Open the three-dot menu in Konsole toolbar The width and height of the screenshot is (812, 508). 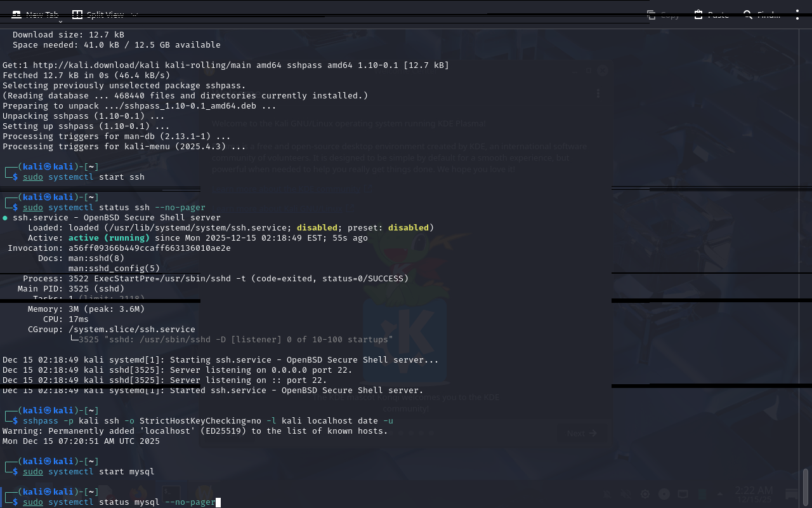click(x=797, y=15)
